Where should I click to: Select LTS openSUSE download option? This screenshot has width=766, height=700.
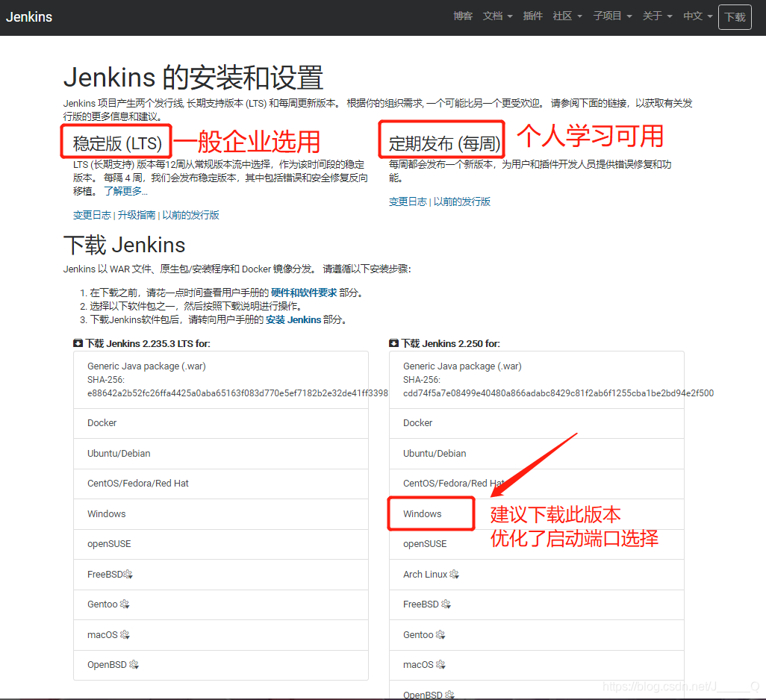point(221,544)
